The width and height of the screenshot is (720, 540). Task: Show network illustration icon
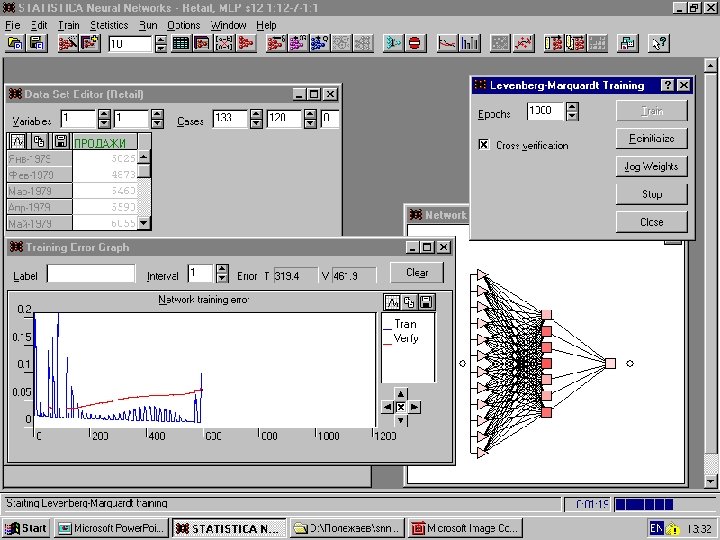pyautogui.click(x=246, y=44)
